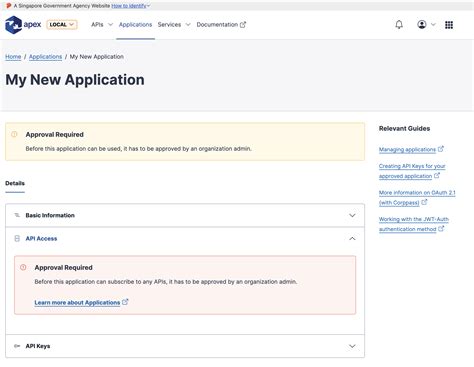Viewport: 474px width, 367px height.
Task: Open the notifications bell
Action: [x=399, y=25]
